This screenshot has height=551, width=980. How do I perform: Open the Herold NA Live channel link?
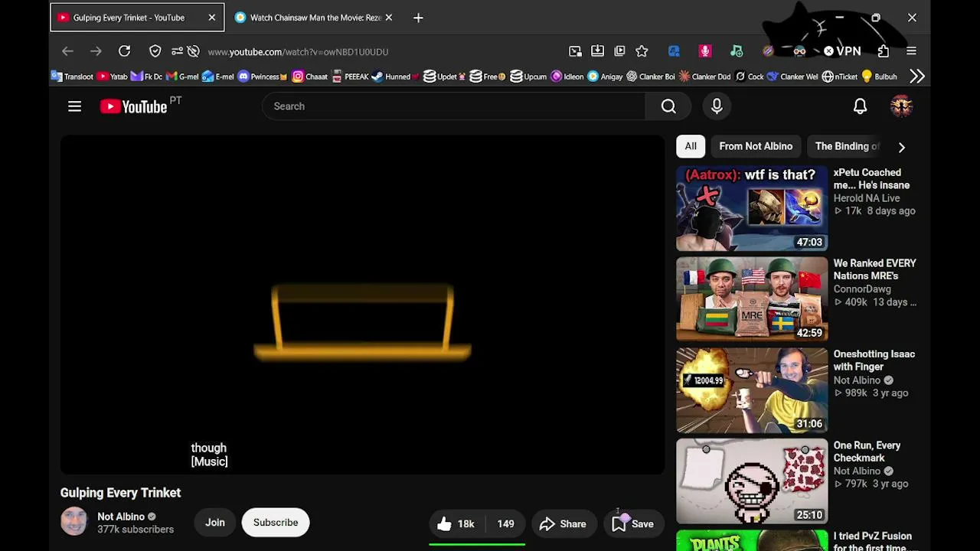tap(867, 198)
